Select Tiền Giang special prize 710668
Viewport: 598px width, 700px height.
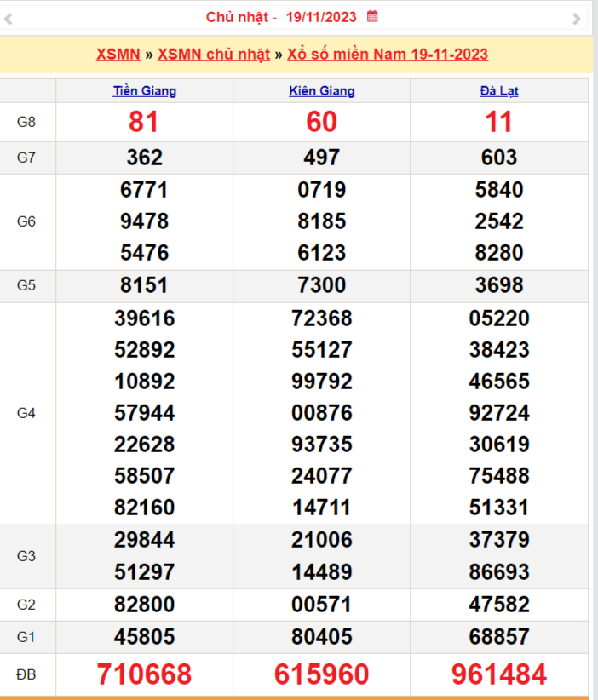tap(144, 675)
